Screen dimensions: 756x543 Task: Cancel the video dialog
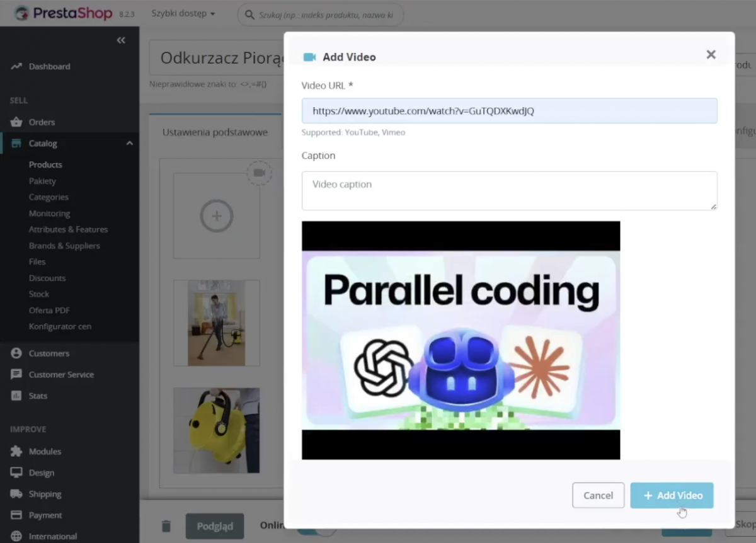[x=598, y=495]
